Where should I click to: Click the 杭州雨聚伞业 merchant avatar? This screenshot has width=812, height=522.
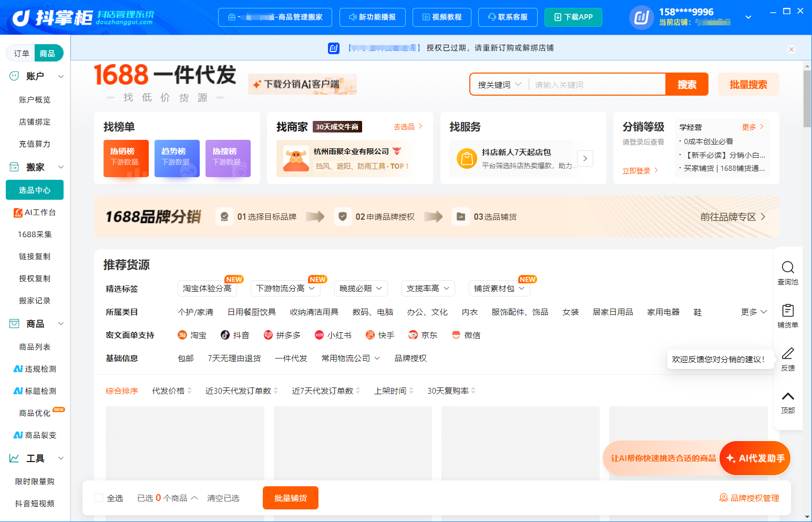pyautogui.click(x=296, y=159)
